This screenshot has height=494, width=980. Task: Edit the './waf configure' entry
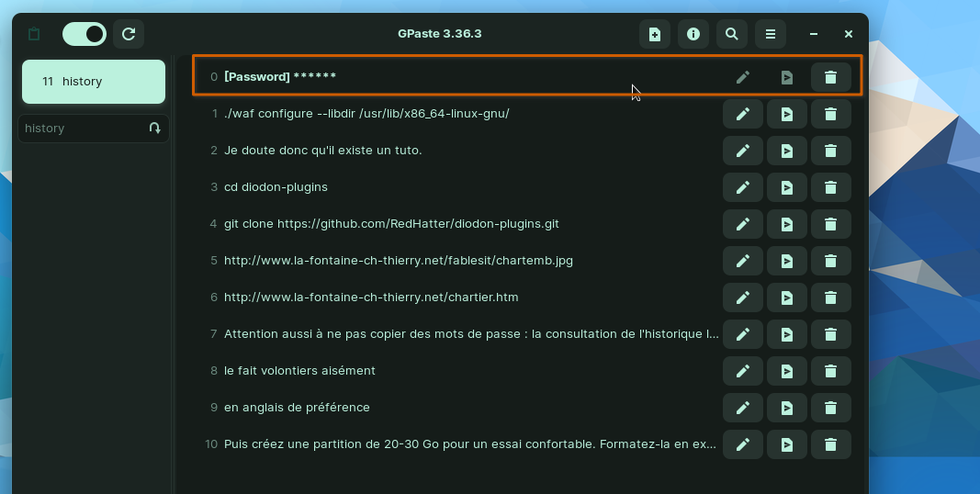pos(743,114)
